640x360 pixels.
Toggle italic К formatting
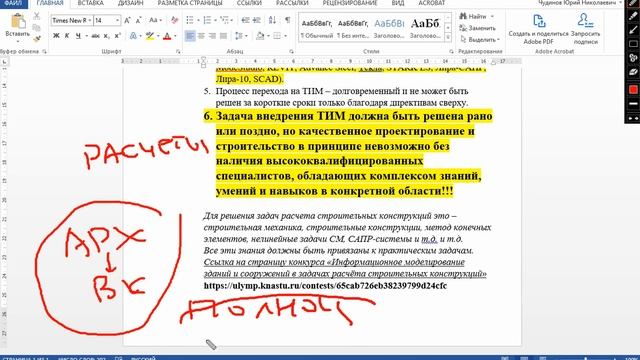[x=67, y=36]
